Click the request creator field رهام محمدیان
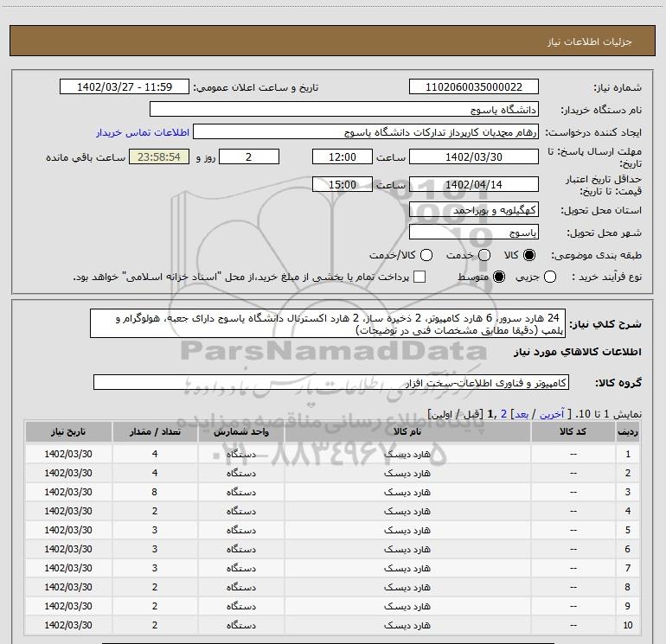 point(366,131)
